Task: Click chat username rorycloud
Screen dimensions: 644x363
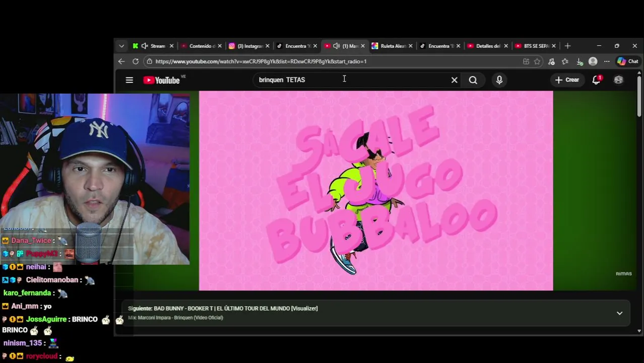Action: coord(42,356)
